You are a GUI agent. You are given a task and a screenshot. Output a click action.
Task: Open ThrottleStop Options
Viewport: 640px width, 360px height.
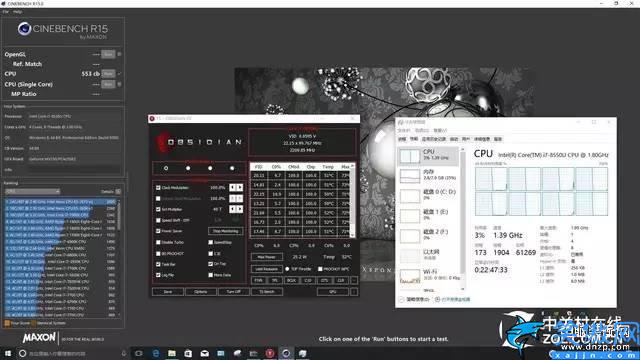pos(200,292)
